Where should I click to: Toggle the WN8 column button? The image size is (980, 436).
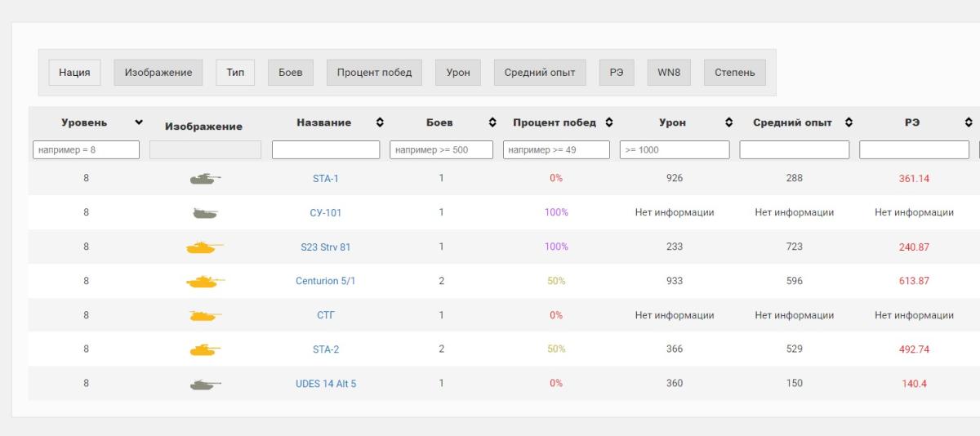pyautogui.click(x=669, y=73)
